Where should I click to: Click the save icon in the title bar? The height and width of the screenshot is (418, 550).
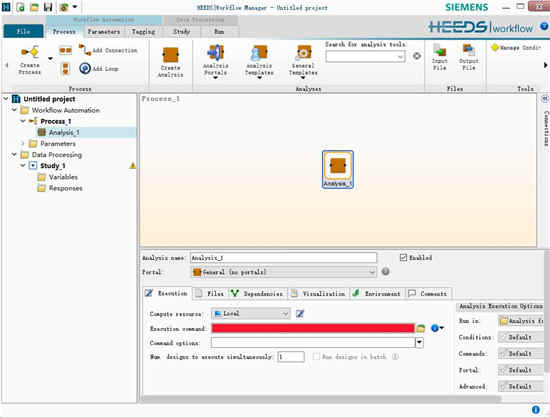48,7
